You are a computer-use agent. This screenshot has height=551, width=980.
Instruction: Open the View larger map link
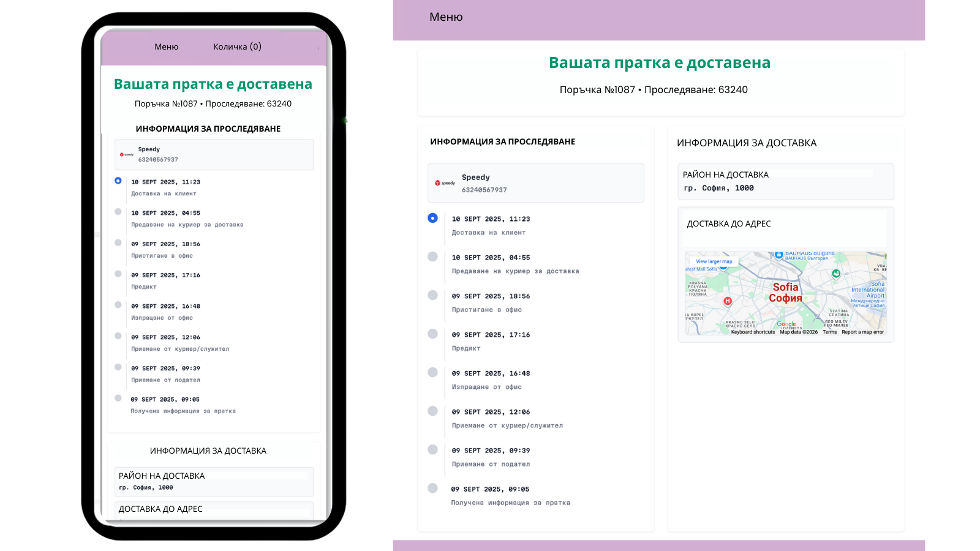[714, 261]
